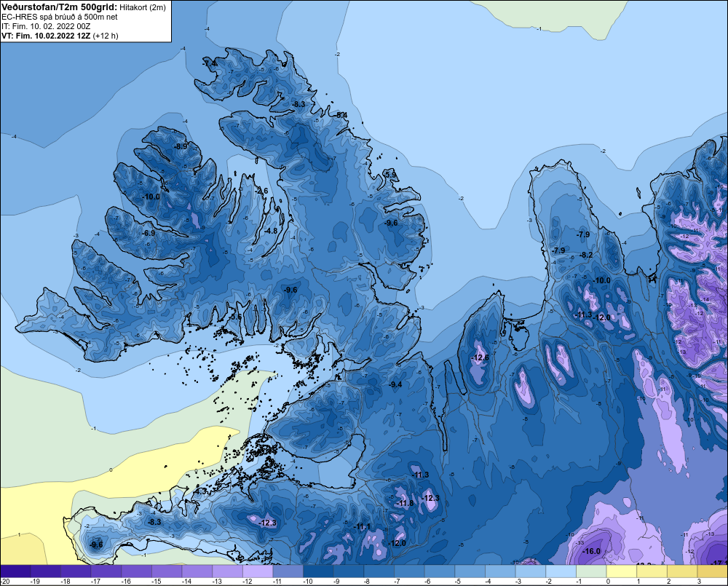Click the legend swatch between 2 and 3
Screen dimensions: 728x586
tap(683, 571)
